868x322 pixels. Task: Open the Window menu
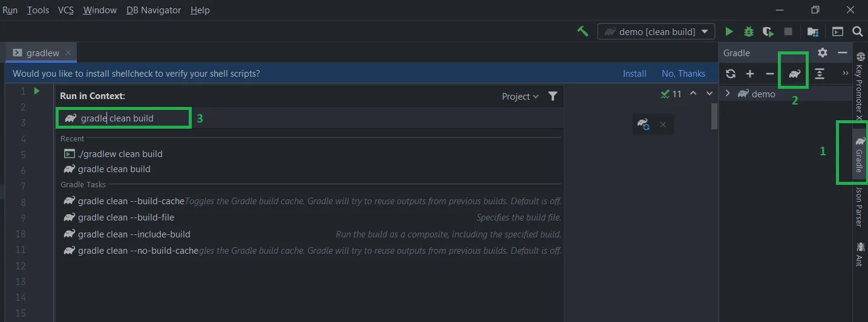[100, 10]
